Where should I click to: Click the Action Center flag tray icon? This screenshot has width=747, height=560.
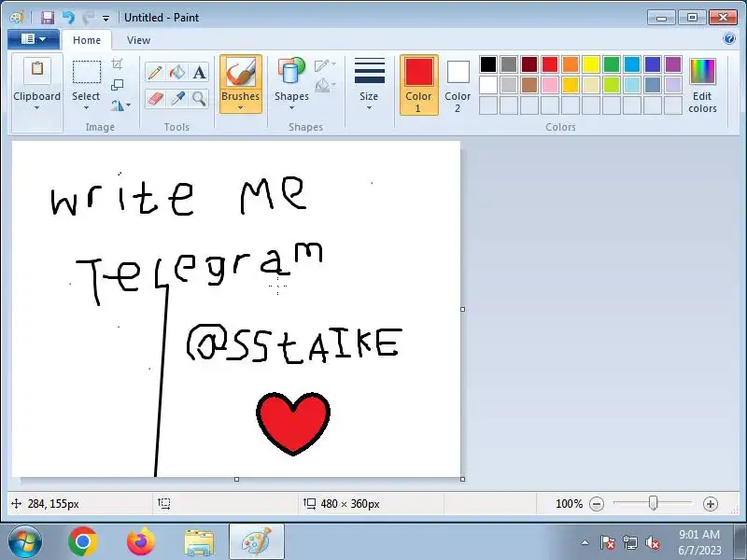click(x=608, y=542)
